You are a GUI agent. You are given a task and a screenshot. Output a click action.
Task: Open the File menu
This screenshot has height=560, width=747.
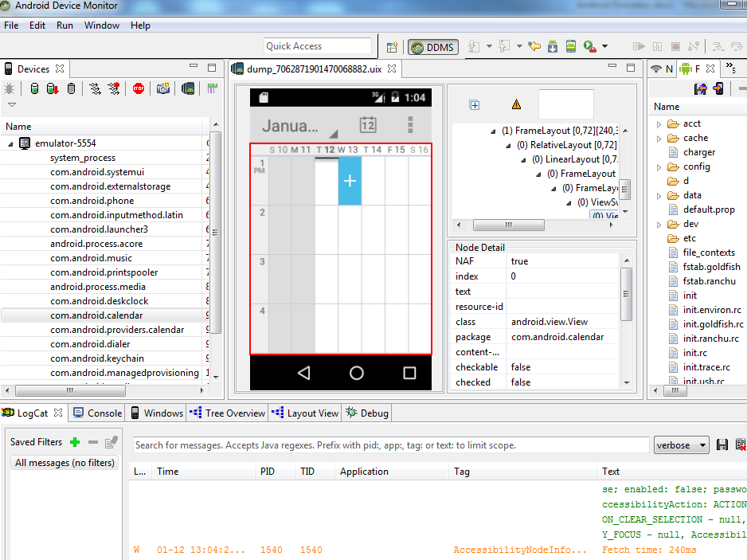pyautogui.click(x=11, y=25)
